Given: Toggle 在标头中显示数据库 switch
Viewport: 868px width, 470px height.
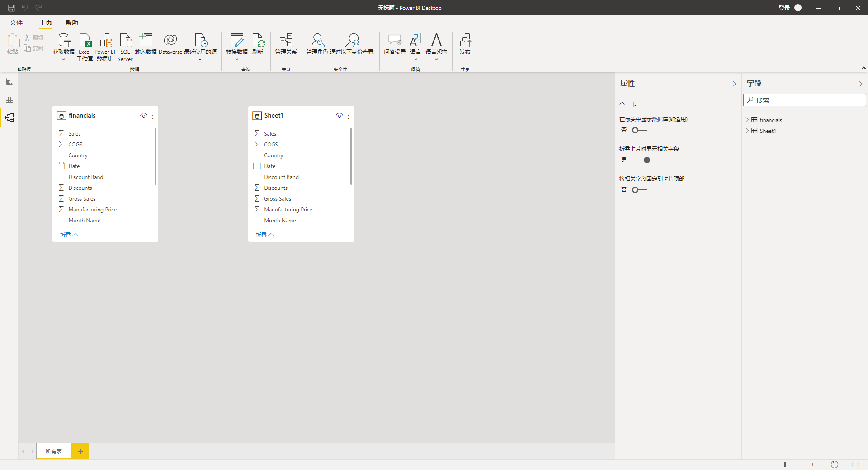Looking at the screenshot, I should [640, 130].
